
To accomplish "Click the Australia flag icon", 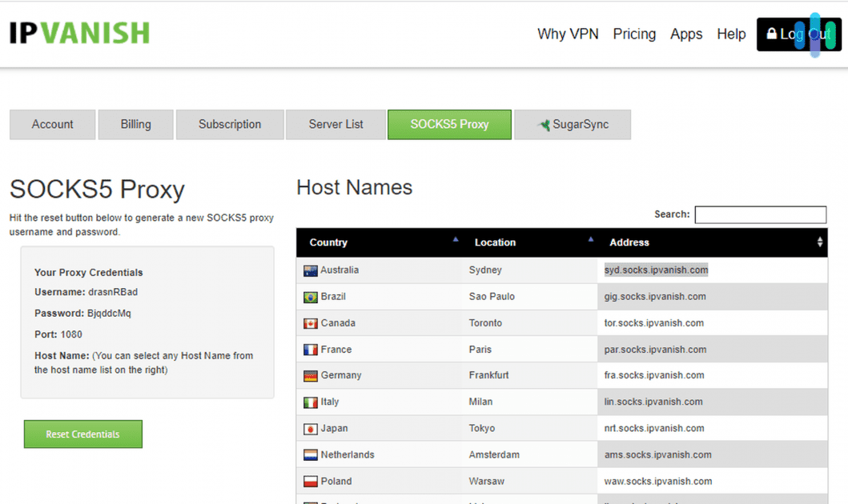I will pyautogui.click(x=310, y=270).
